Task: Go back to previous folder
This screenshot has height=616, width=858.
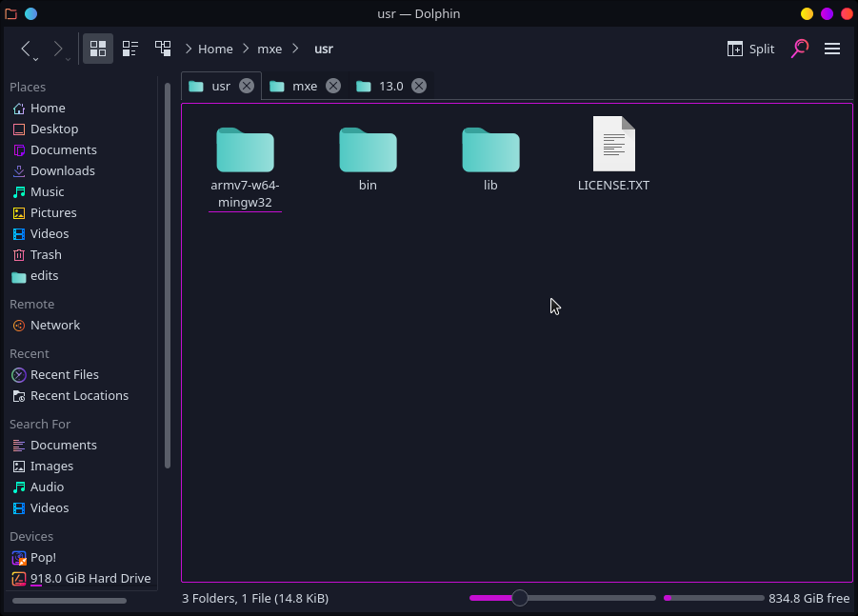Action: click(x=25, y=49)
